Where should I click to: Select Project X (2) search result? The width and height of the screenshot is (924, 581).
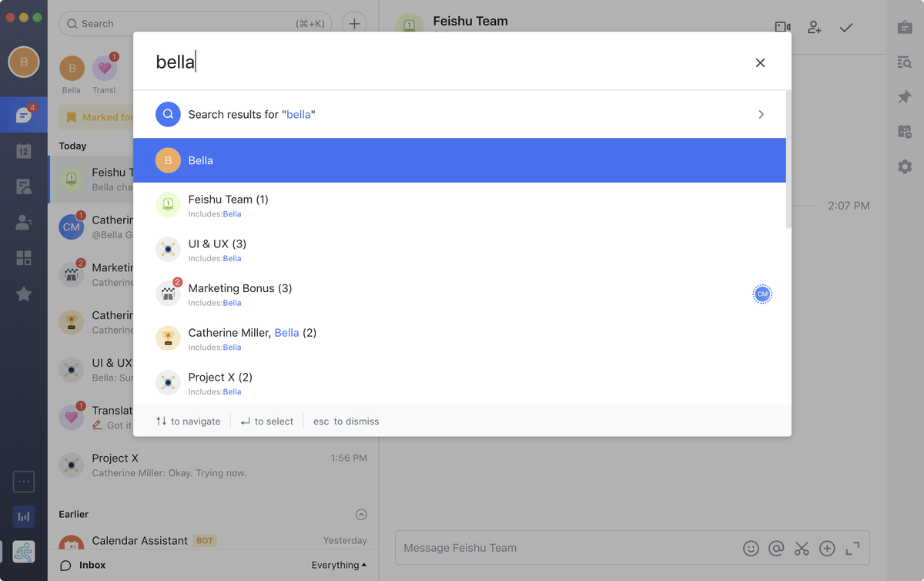click(x=460, y=383)
